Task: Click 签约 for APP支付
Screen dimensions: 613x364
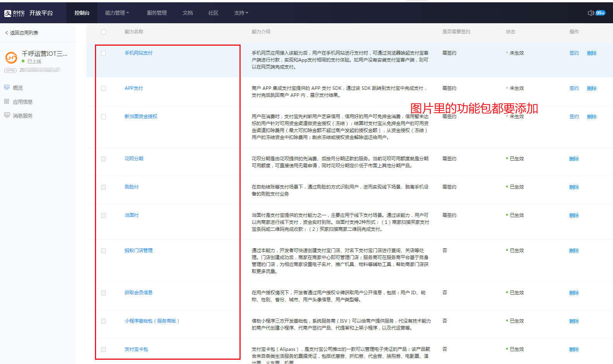Action: pos(574,88)
